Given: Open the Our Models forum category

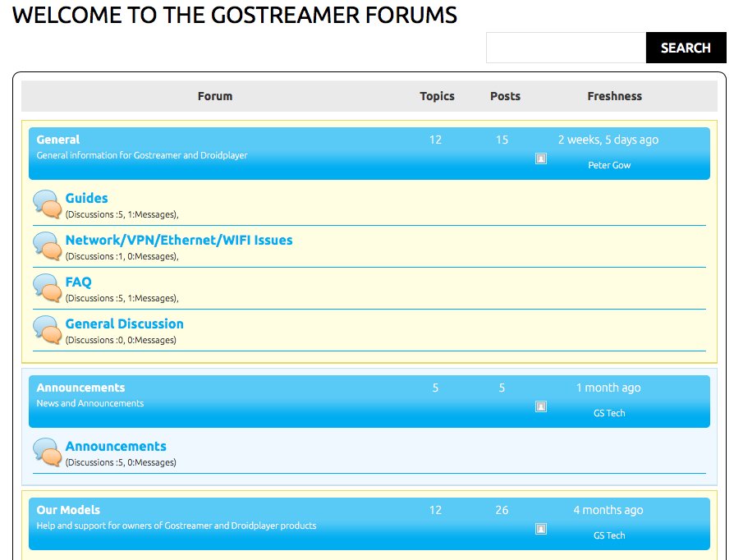Looking at the screenshot, I should 68,510.
